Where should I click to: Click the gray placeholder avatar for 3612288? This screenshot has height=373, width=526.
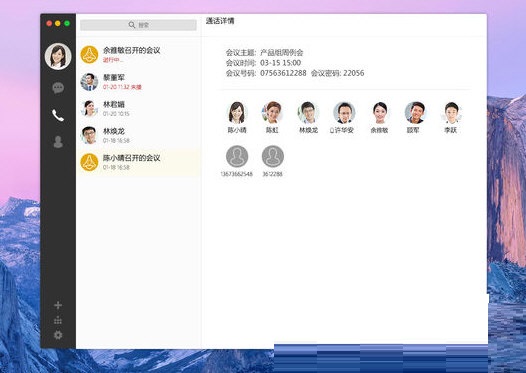point(272,156)
